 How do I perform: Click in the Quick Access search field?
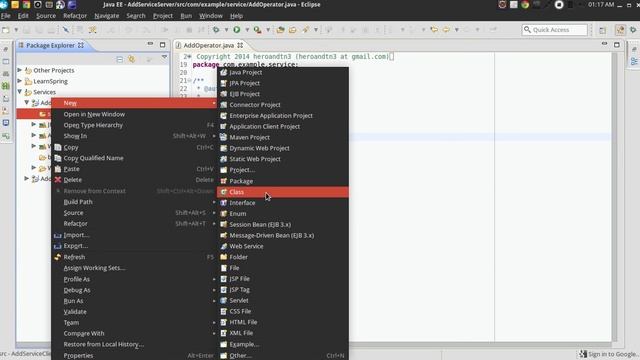coord(555,30)
